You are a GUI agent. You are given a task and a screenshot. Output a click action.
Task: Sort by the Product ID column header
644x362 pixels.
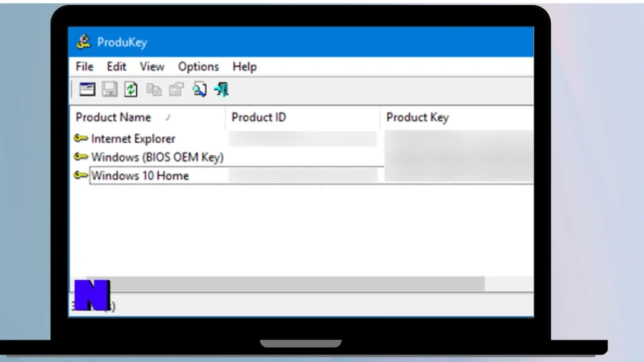[x=303, y=118]
